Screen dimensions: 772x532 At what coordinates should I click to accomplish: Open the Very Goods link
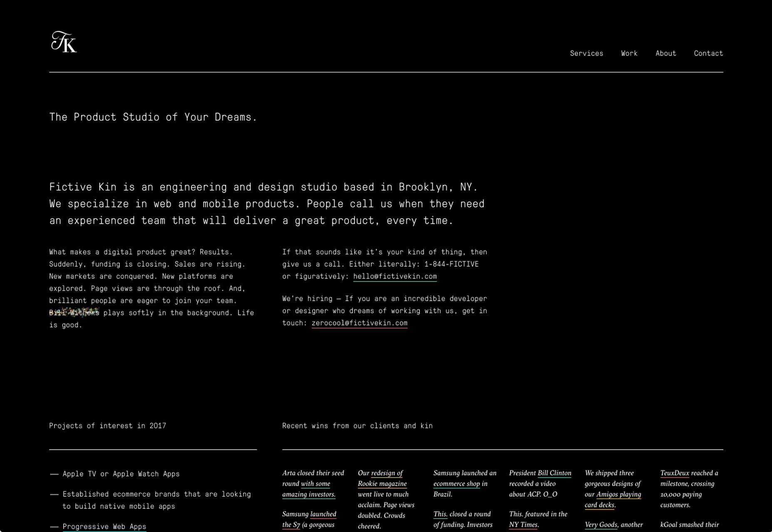pos(601,525)
